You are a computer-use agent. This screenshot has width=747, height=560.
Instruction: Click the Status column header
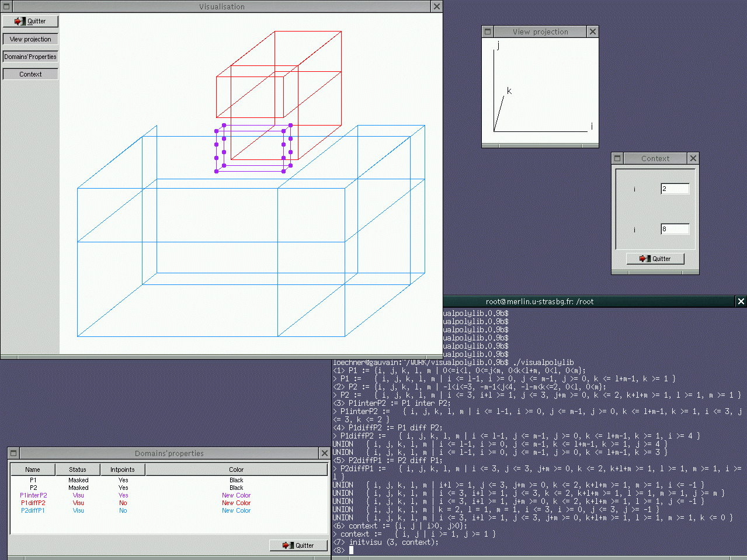78,469
